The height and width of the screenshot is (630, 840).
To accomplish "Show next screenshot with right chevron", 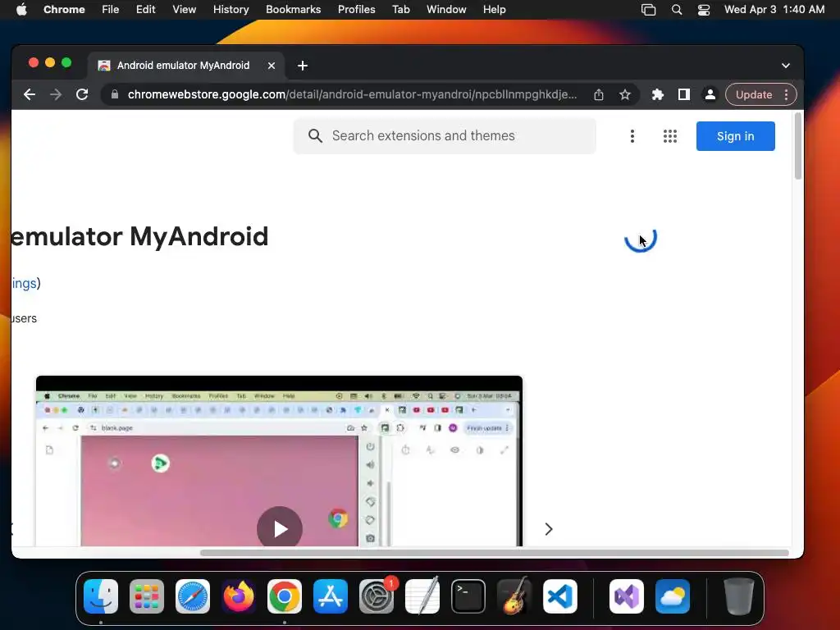I will pyautogui.click(x=549, y=529).
